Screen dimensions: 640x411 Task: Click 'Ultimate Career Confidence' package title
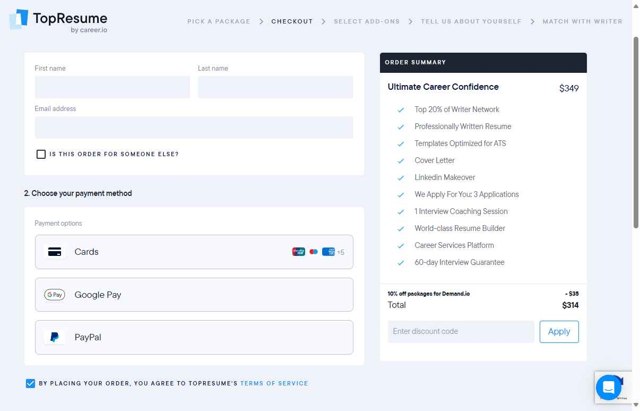click(443, 87)
